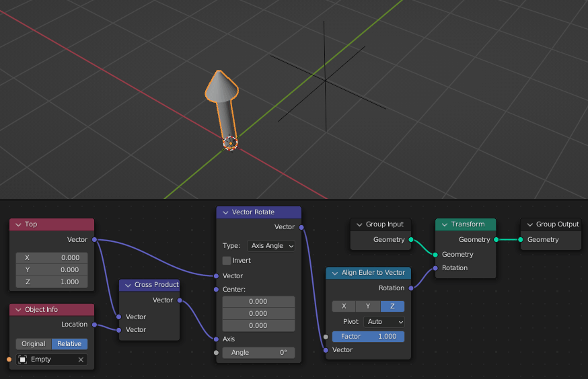Collapse the Align Euler to Vector node
Viewport: 588px width, 379px height.
point(335,273)
